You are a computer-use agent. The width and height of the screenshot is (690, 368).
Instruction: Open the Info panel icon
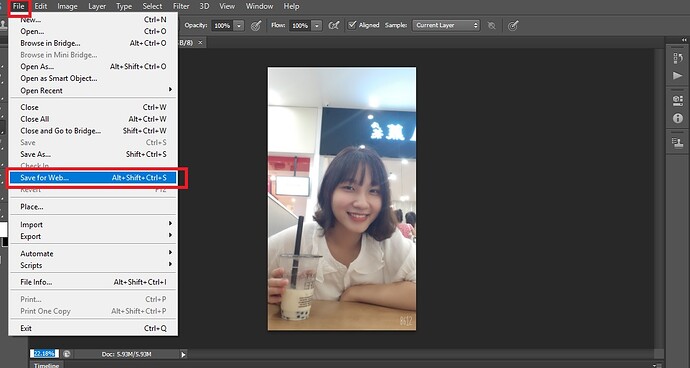tap(677, 118)
